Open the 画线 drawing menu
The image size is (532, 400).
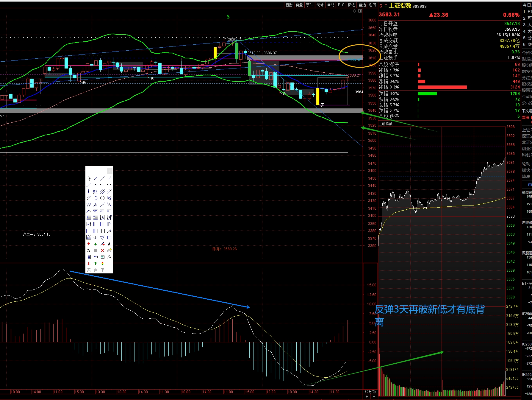pos(330,5)
